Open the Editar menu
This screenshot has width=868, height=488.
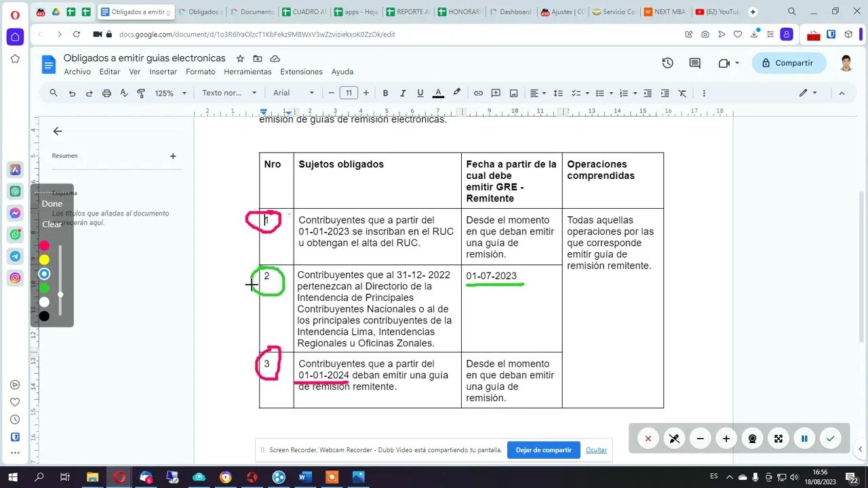click(110, 72)
